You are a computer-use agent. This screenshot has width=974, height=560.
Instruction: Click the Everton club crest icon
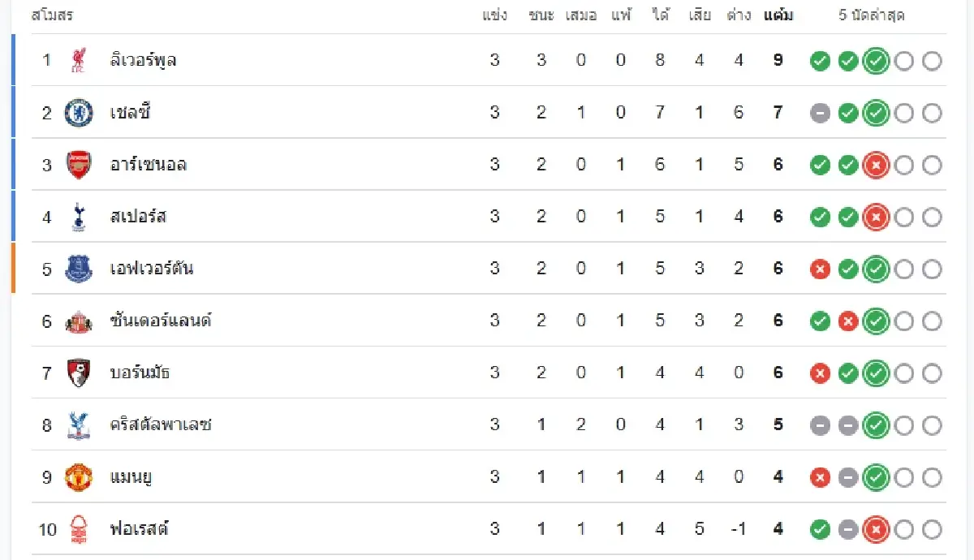[x=79, y=269]
